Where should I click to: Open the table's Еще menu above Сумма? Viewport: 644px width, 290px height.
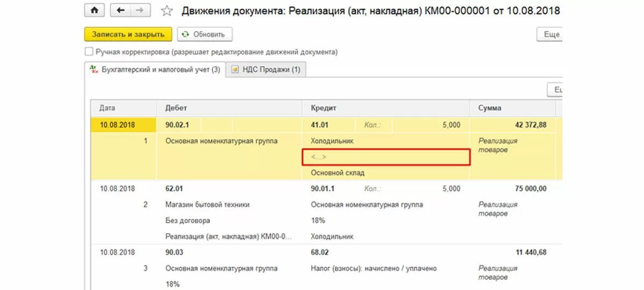click(x=556, y=90)
